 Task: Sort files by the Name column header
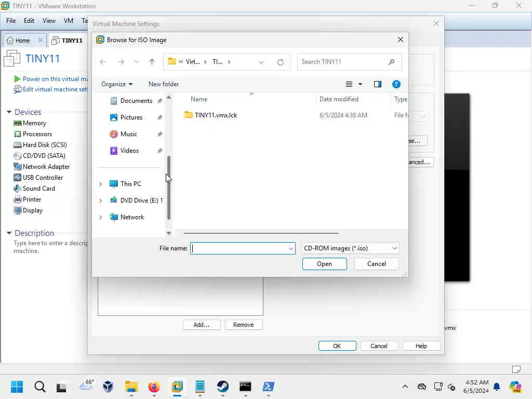(199, 99)
